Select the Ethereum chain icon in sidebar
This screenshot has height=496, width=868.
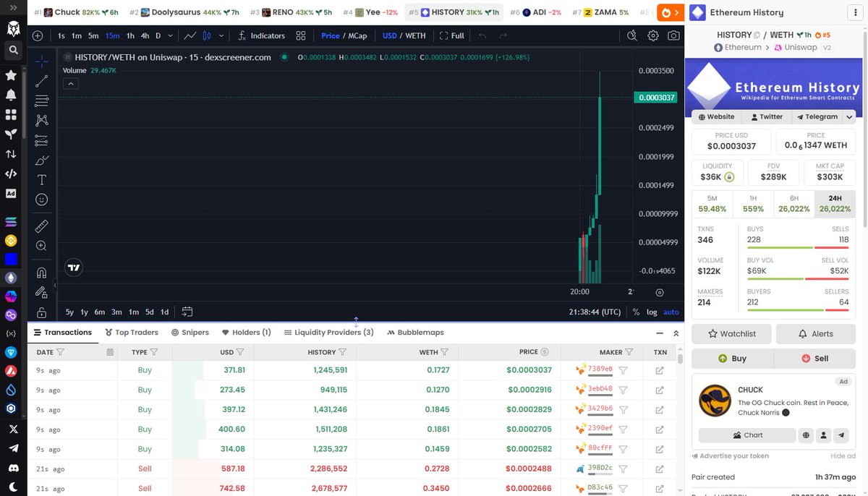pyautogui.click(x=11, y=278)
